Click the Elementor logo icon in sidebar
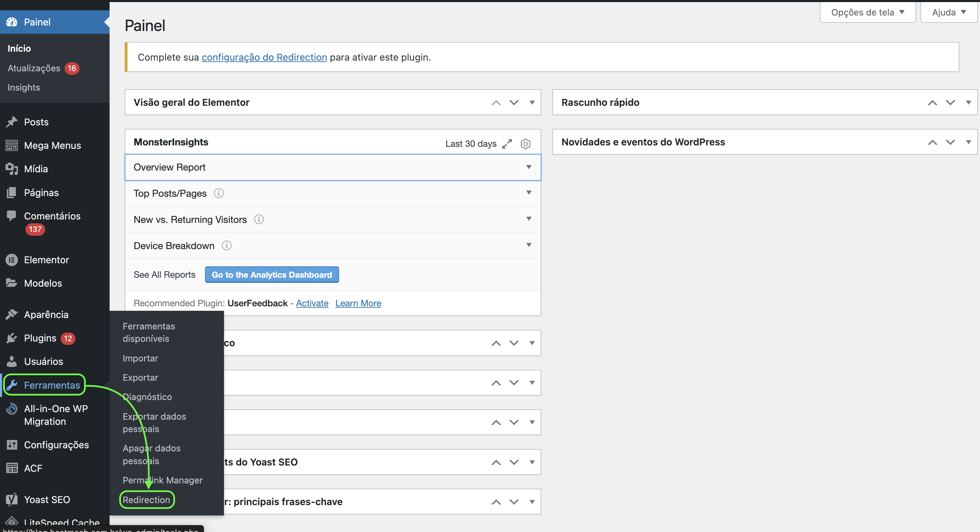Viewport: 980px width, 532px height. [x=12, y=260]
